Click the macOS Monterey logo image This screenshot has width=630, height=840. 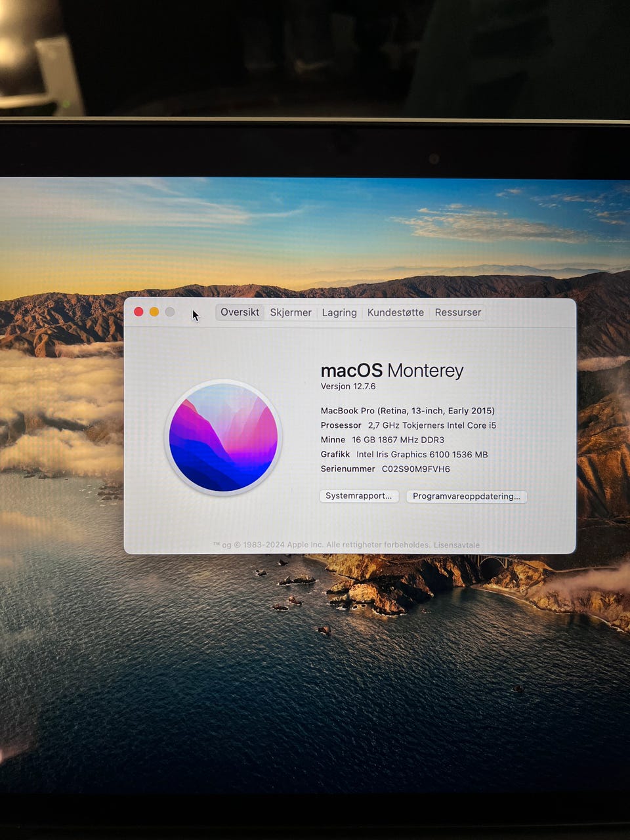point(223,438)
